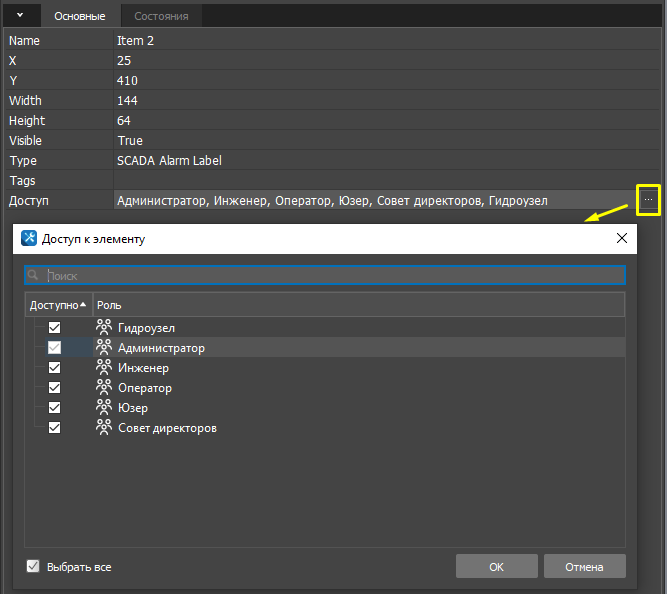Screen dimensions: 667x594
Task: Switch to the Состояния tab
Action: click(x=162, y=16)
